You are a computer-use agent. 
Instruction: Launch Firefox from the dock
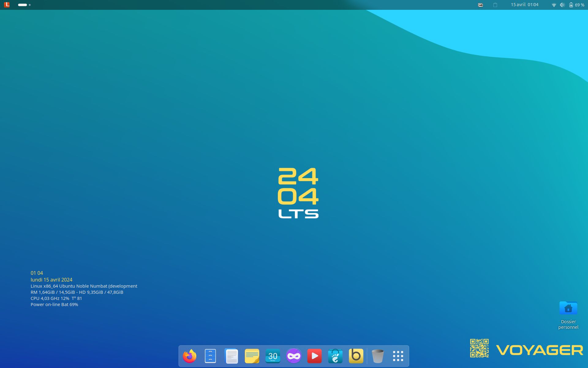click(x=190, y=356)
